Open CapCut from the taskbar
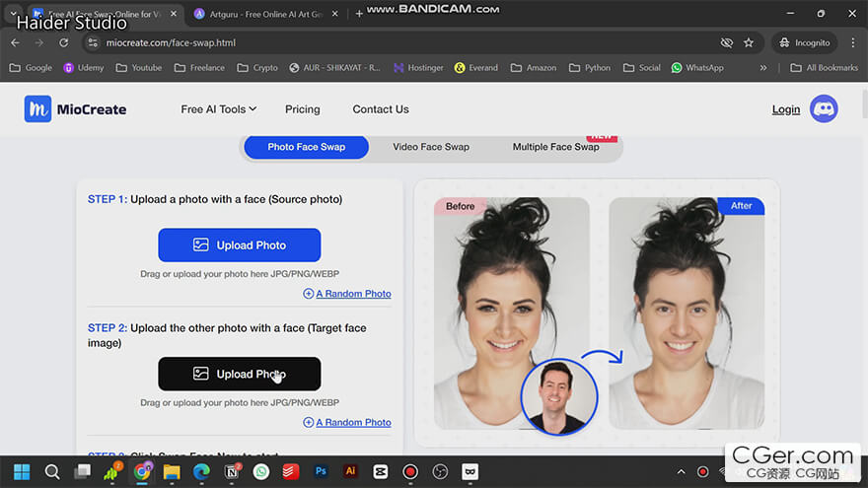The height and width of the screenshot is (488, 868). (x=381, y=472)
